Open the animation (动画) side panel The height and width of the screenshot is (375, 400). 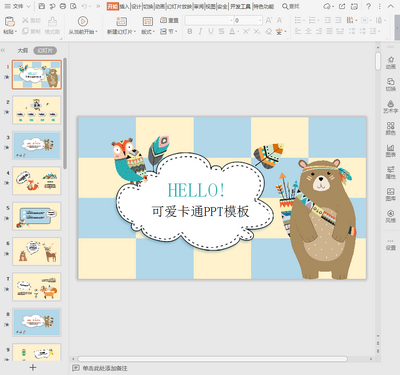391,63
